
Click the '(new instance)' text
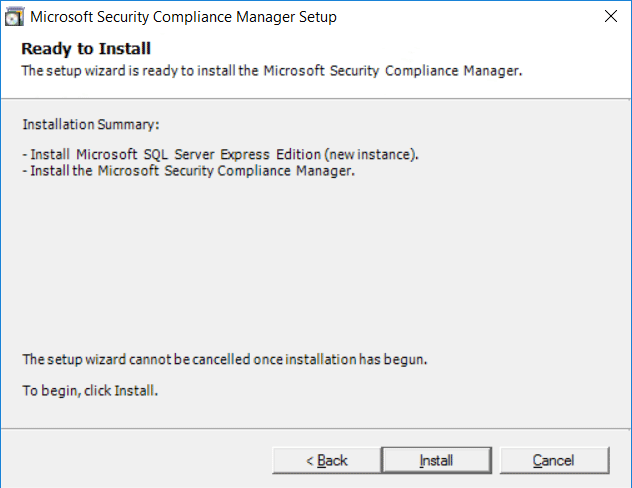click(371, 155)
